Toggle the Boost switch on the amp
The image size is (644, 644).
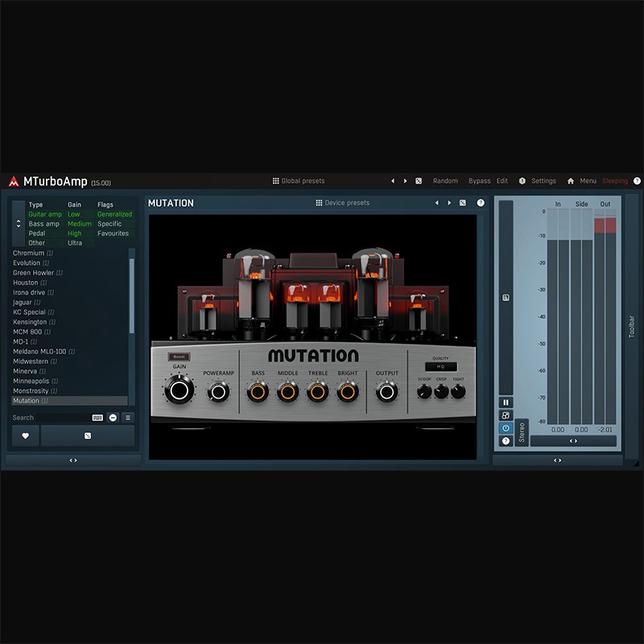pos(179,357)
